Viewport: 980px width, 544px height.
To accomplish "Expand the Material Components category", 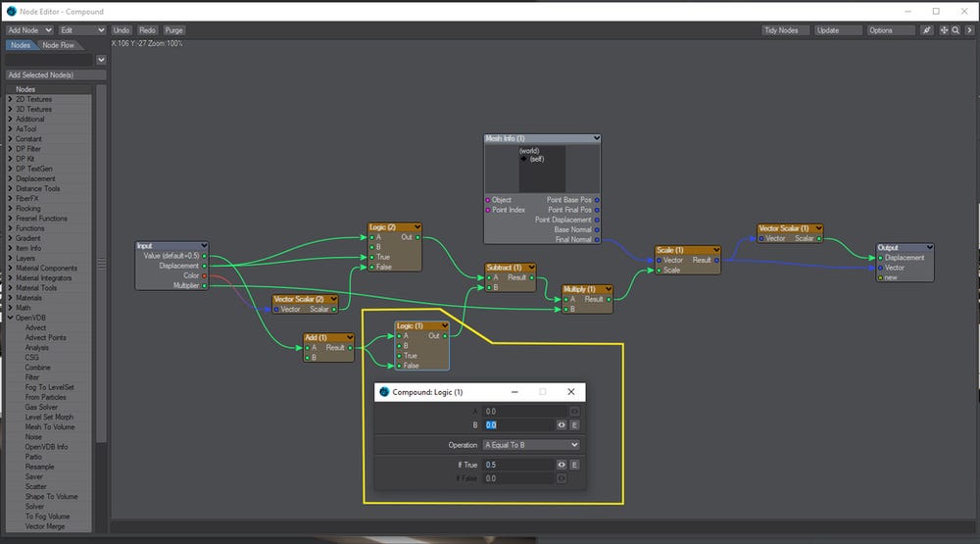I will click(x=10, y=269).
